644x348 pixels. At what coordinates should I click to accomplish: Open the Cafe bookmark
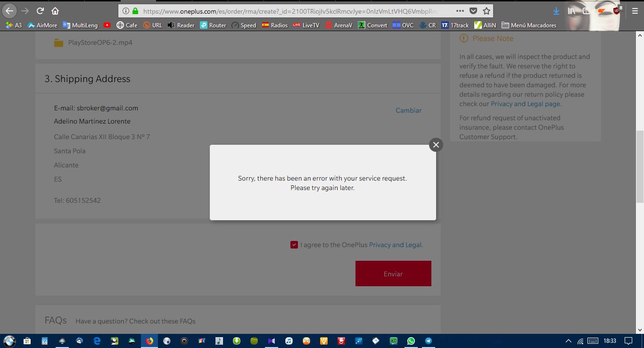coord(127,25)
